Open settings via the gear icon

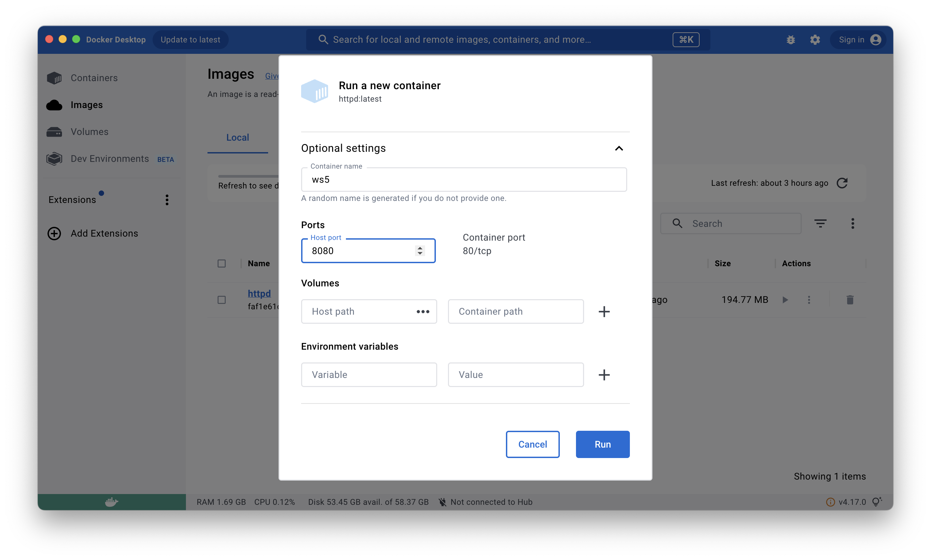pos(815,40)
